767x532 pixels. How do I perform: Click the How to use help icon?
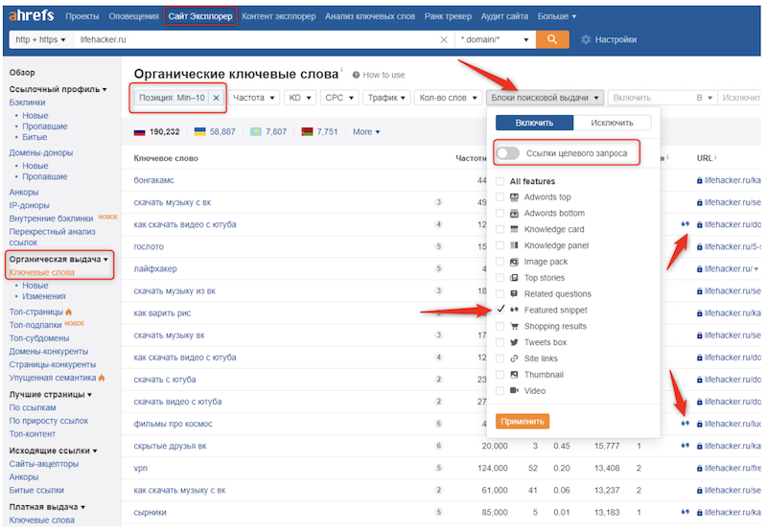[x=356, y=75]
